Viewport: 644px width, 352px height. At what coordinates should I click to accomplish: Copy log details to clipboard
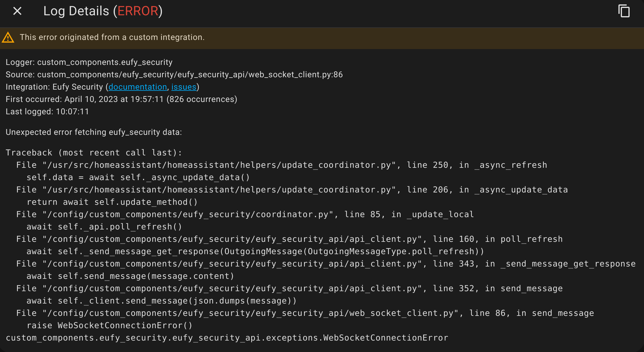click(x=624, y=11)
